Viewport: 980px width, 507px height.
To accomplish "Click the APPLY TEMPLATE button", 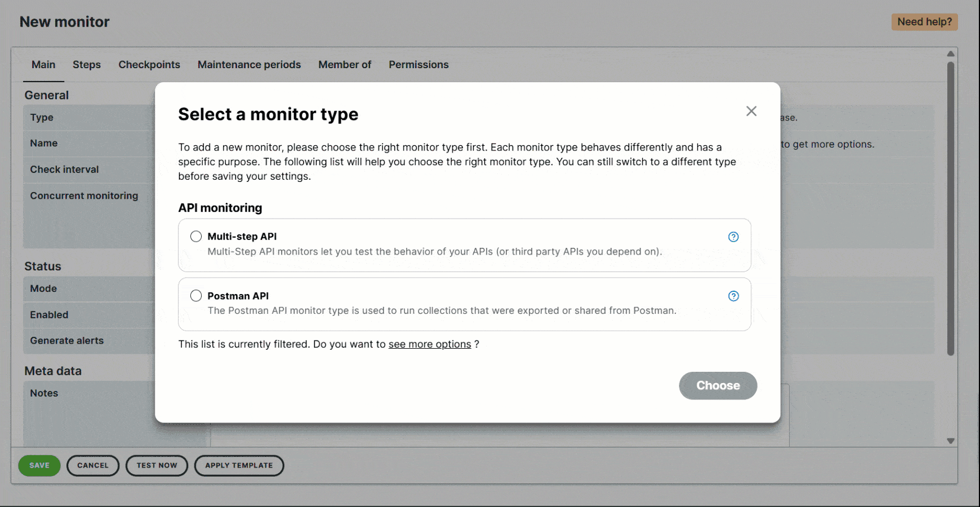I will point(239,465).
